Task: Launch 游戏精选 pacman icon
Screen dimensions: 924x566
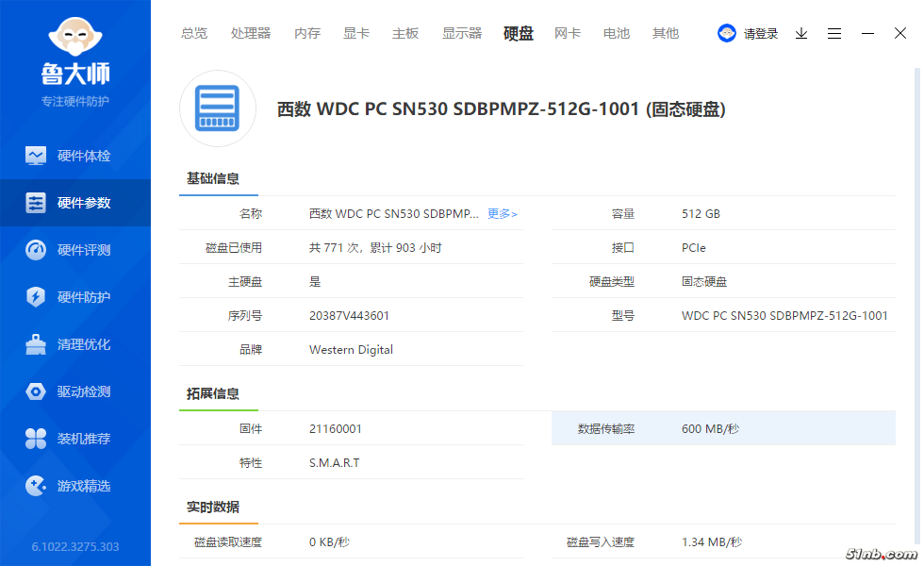Action: (36, 486)
